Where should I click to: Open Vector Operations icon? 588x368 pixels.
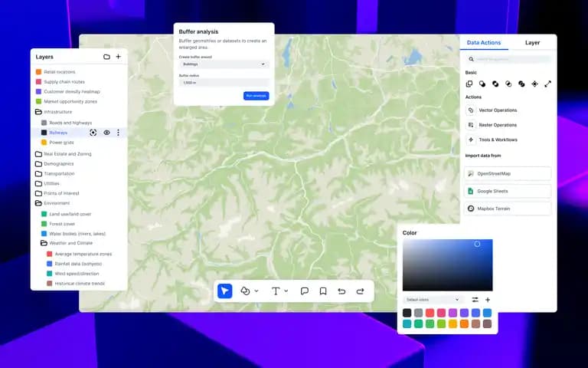coord(471,110)
